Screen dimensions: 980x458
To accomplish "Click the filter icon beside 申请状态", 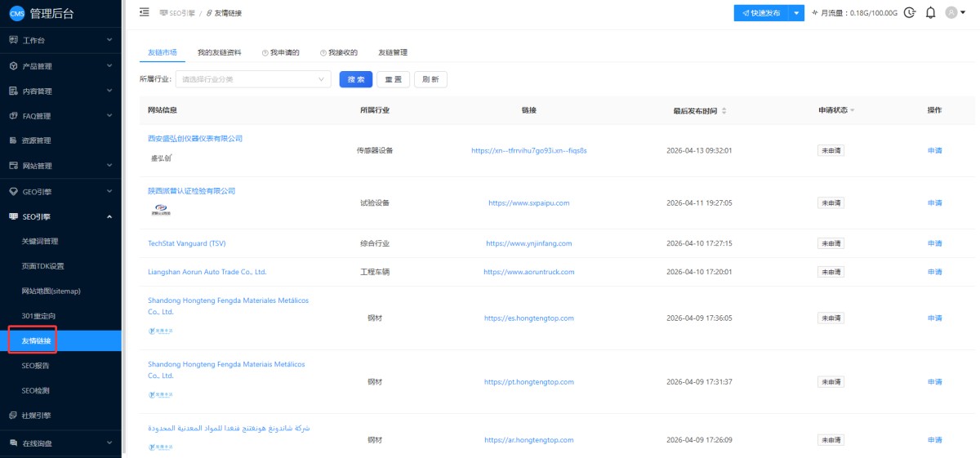I will click(x=853, y=110).
